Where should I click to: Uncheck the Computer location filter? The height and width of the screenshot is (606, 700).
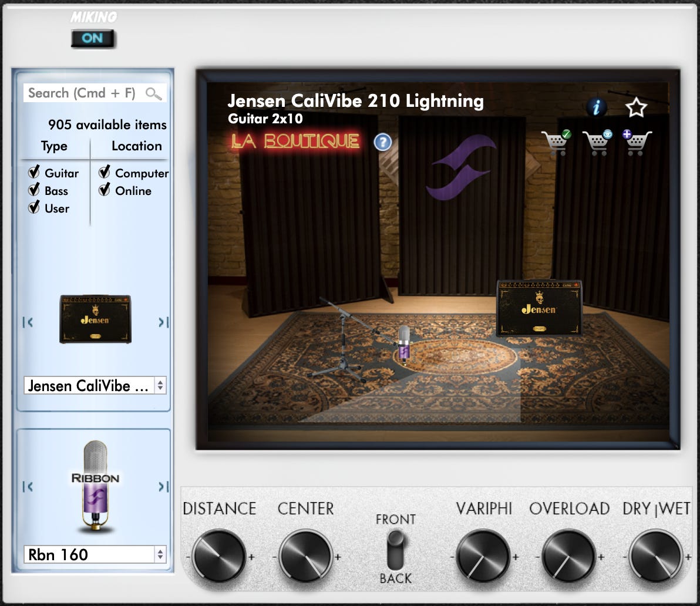105,172
